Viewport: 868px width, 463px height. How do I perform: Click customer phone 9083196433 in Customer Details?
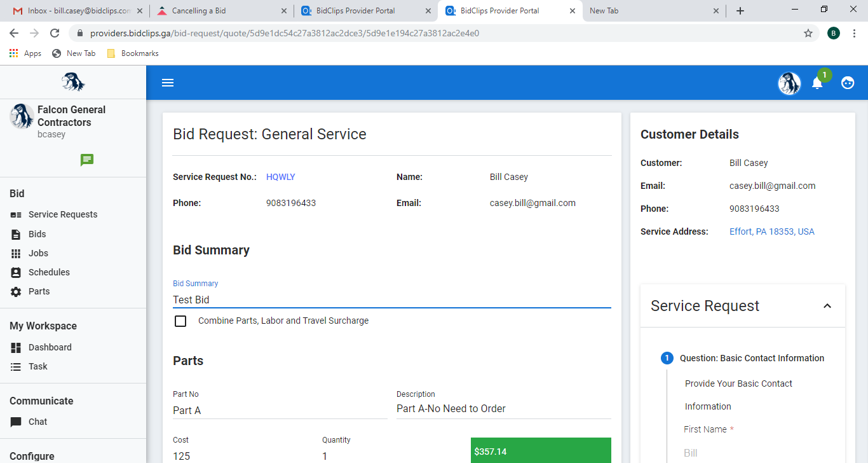pos(754,209)
